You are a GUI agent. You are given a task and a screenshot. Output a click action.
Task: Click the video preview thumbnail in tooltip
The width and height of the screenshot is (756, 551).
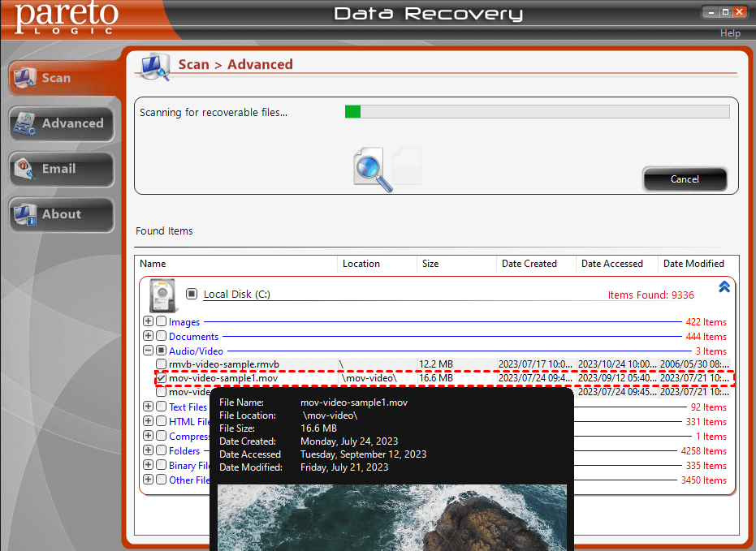(x=392, y=517)
